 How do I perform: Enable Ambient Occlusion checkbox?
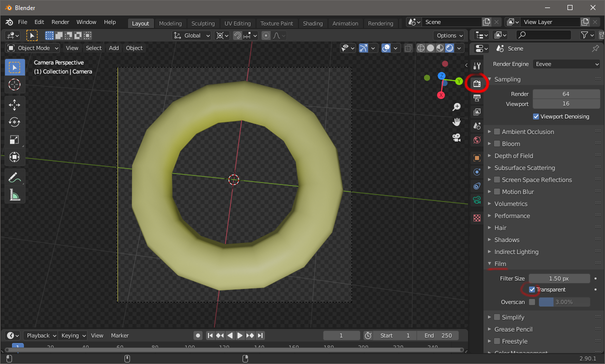(497, 131)
